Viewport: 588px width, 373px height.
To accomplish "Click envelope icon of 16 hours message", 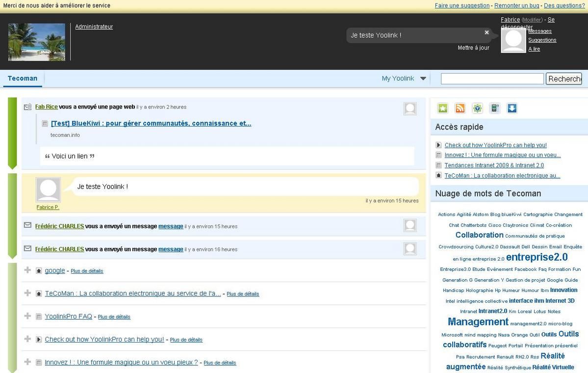I will pos(27,248).
